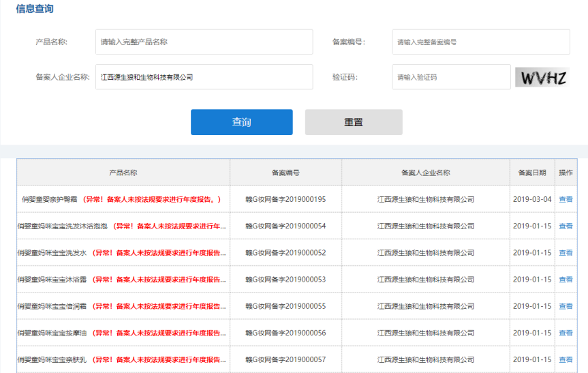The width and height of the screenshot is (588, 373).
Task: Click the 备案日期 column header
Action: tap(531, 173)
